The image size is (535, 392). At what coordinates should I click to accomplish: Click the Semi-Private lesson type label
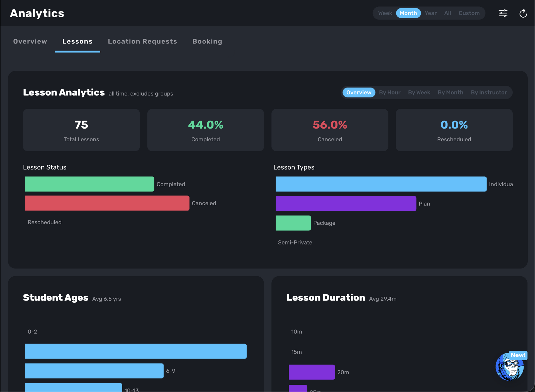[x=295, y=242]
